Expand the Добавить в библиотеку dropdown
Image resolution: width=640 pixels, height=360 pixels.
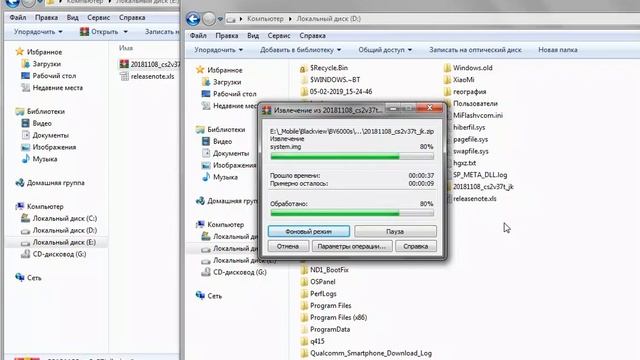pos(300,50)
